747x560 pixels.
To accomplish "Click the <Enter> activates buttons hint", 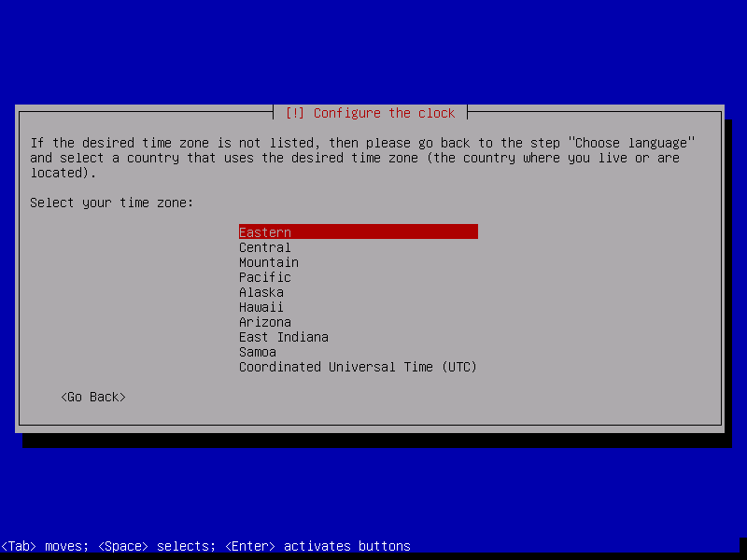I will point(317,546).
